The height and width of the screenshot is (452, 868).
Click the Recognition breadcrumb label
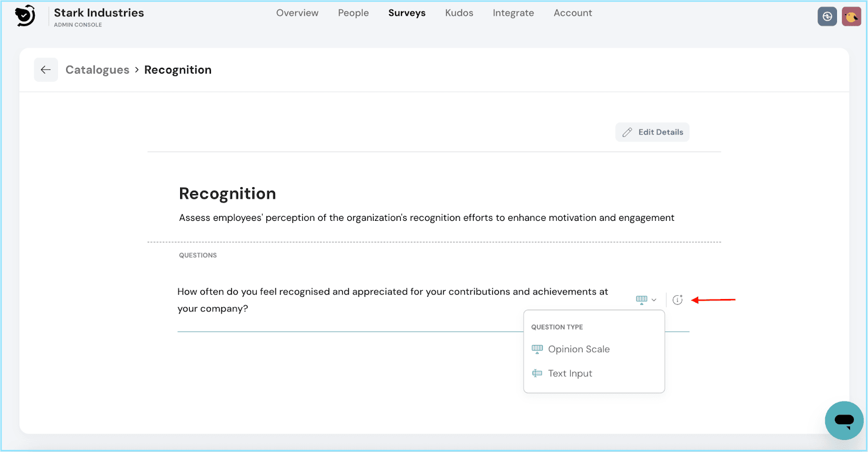tap(178, 70)
